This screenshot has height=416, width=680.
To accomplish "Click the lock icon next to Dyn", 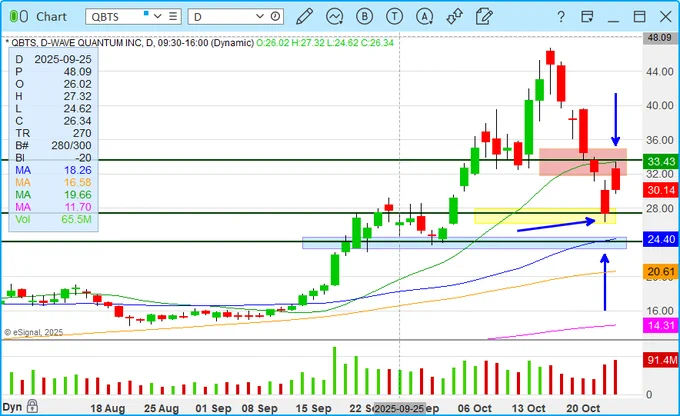I will (x=32, y=406).
